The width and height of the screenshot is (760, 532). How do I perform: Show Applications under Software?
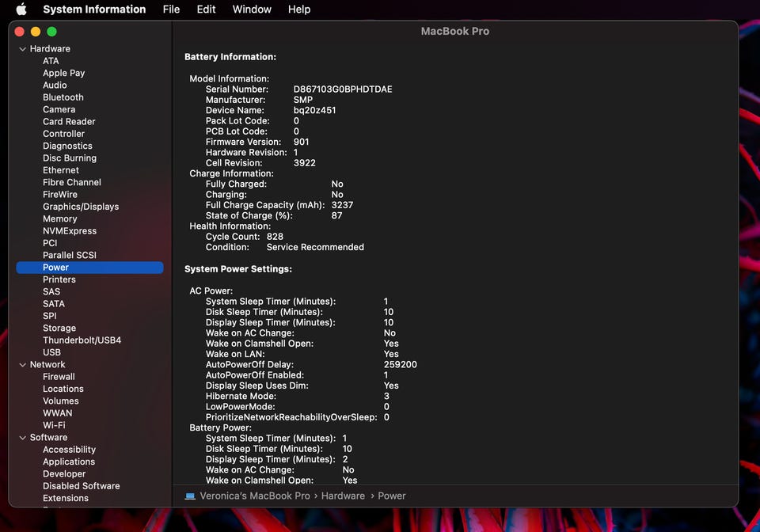(x=69, y=462)
